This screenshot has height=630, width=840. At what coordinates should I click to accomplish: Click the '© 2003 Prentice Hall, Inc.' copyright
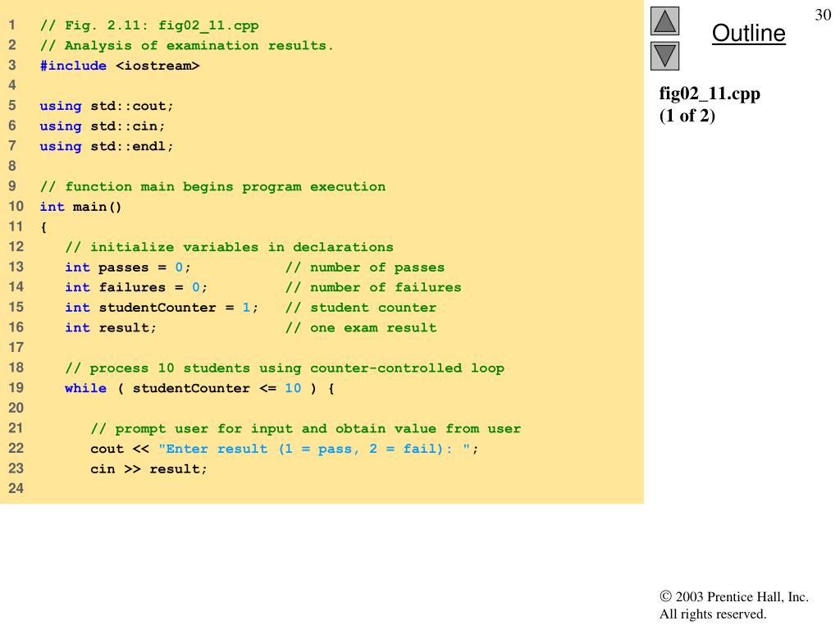tap(734, 597)
